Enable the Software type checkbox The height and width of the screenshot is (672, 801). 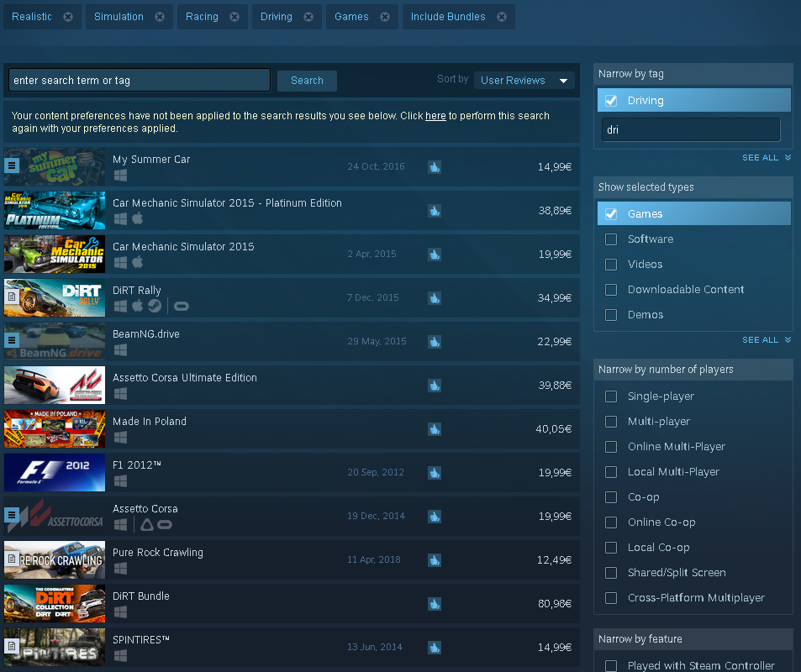611,239
